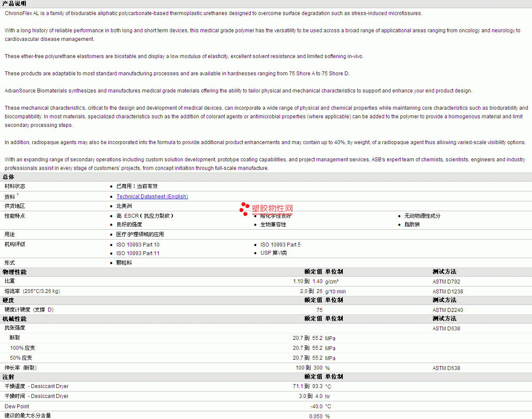Select the 无动物源性成分 item
This screenshot has height=419, width=532.
click(422, 216)
